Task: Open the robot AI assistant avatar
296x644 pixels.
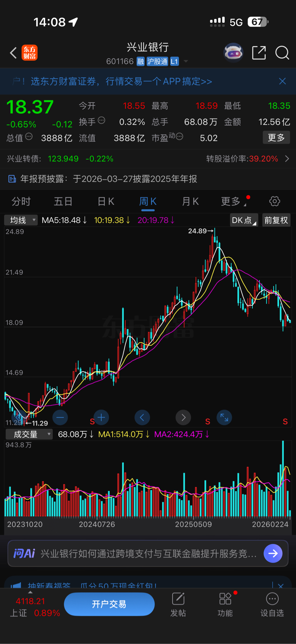Action: [x=234, y=53]
